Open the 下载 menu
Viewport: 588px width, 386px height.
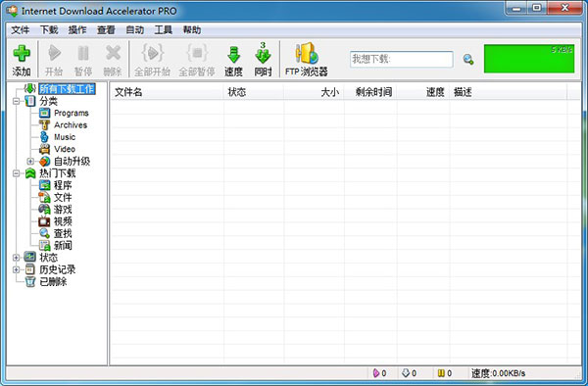point(49,29)
